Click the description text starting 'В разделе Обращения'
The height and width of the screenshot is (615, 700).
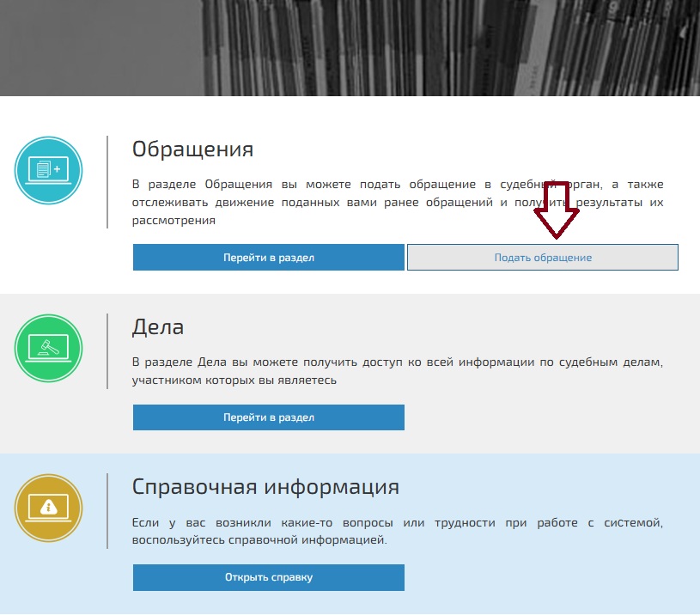(398, 202)
